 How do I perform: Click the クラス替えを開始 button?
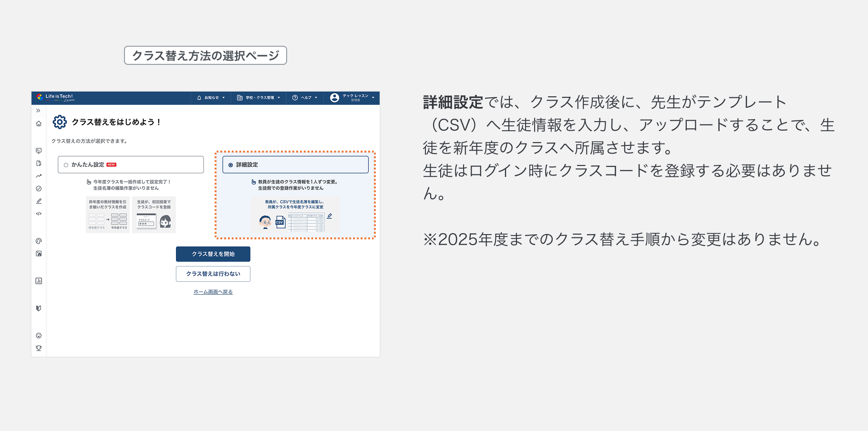(213, 254)
